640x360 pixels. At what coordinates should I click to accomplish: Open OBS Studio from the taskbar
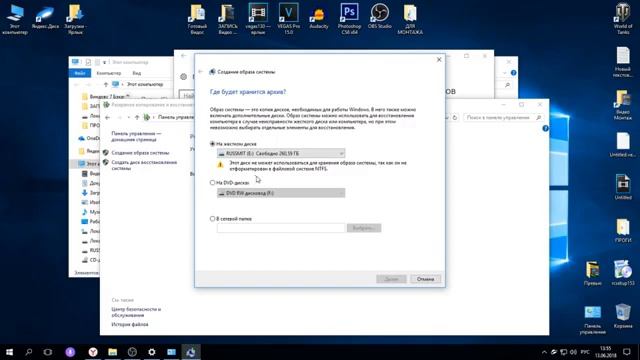[132, 352]
